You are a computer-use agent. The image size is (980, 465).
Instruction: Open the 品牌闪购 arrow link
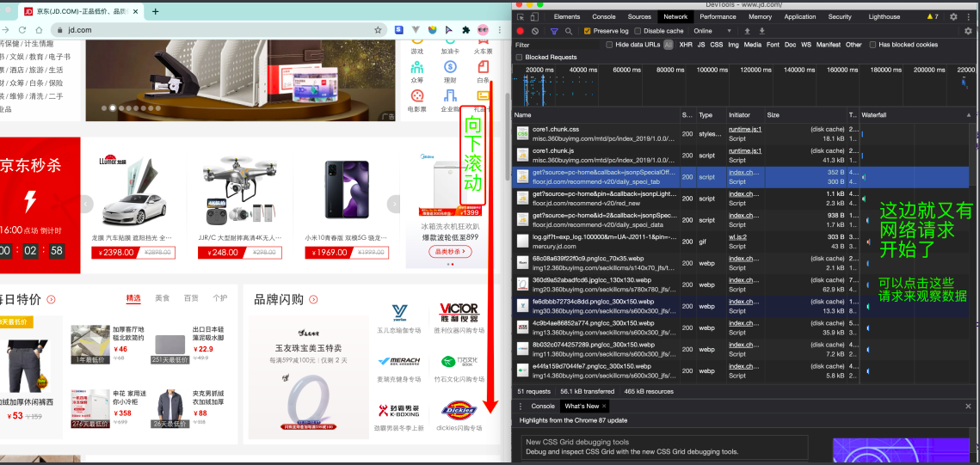click(314, 300)
